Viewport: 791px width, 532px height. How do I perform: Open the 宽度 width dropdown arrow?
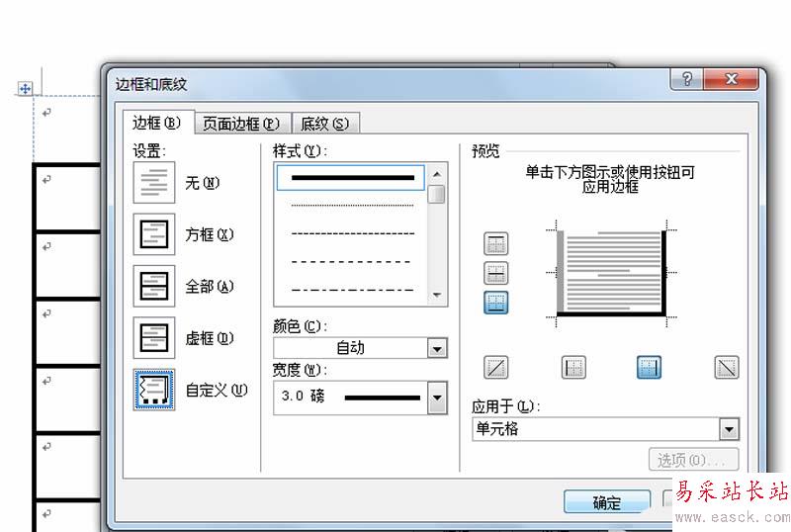click(437, 398)
